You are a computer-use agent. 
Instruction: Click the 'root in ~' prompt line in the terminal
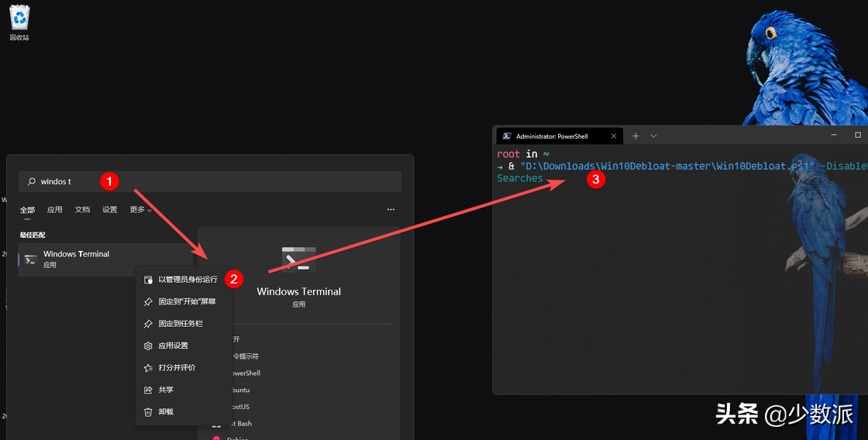523,154
